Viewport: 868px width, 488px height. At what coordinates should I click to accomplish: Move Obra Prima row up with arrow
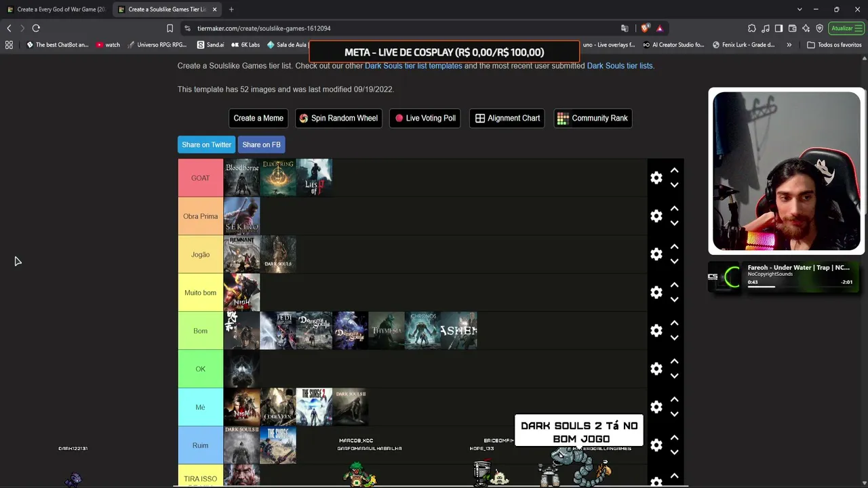pos(674,209)
